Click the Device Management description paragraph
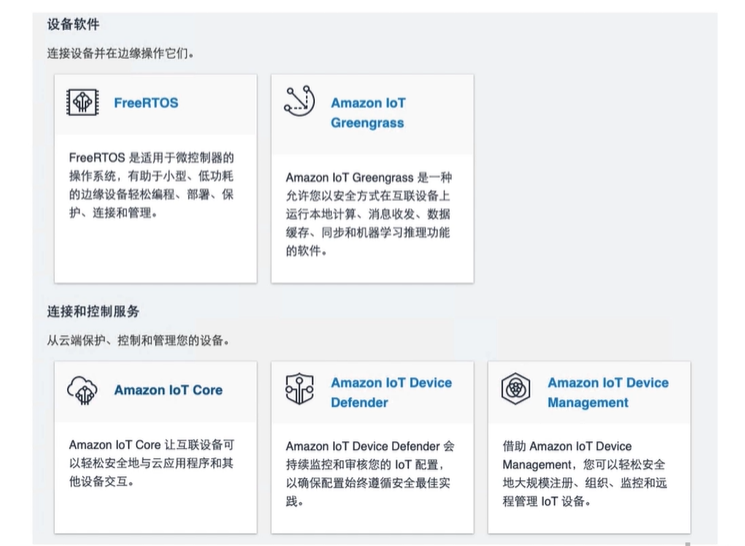Screen dimensions: 745x546 coord(585,474)
